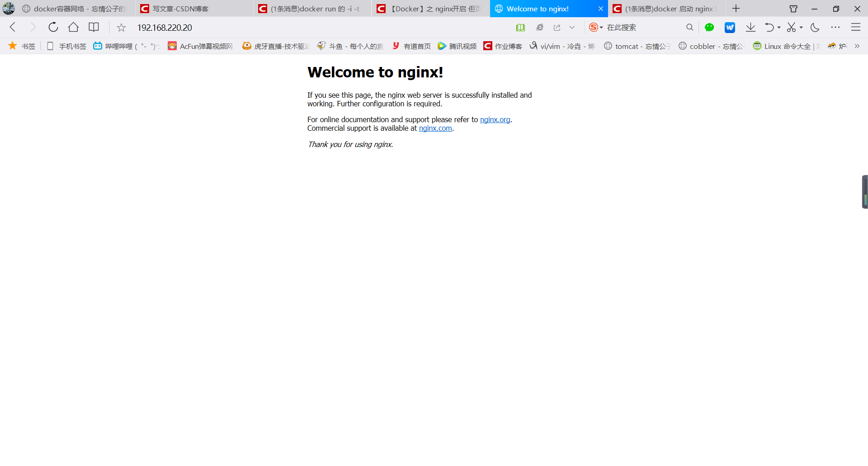
Task: Open the skin/shirt icon in title bar
Action: point(793,9)
